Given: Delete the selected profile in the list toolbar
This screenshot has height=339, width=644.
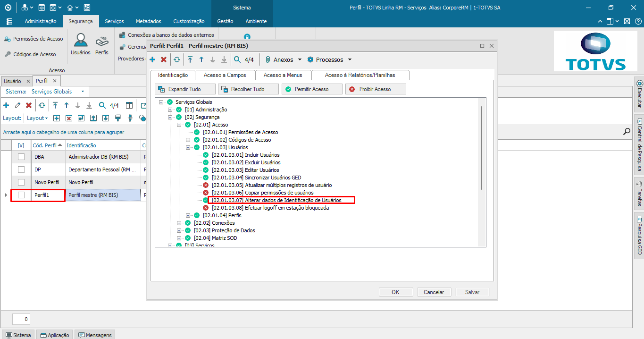Looking at the screenshot, I should 29,105.
